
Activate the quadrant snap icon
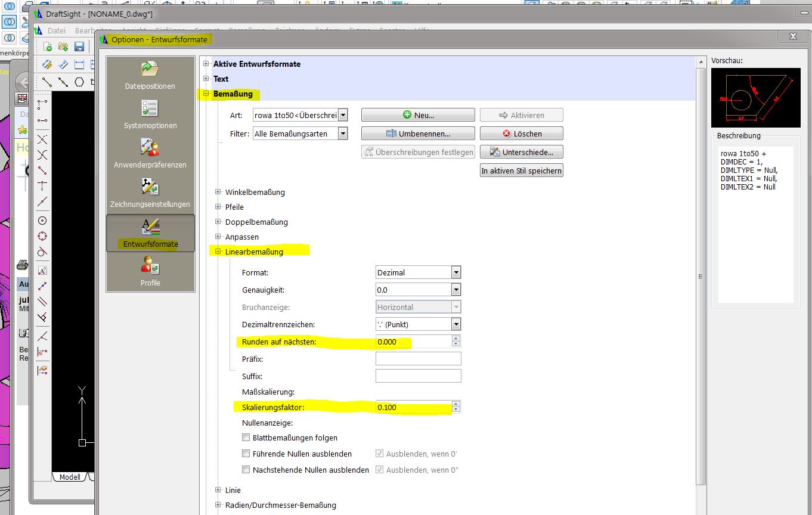tap(42, 236)
